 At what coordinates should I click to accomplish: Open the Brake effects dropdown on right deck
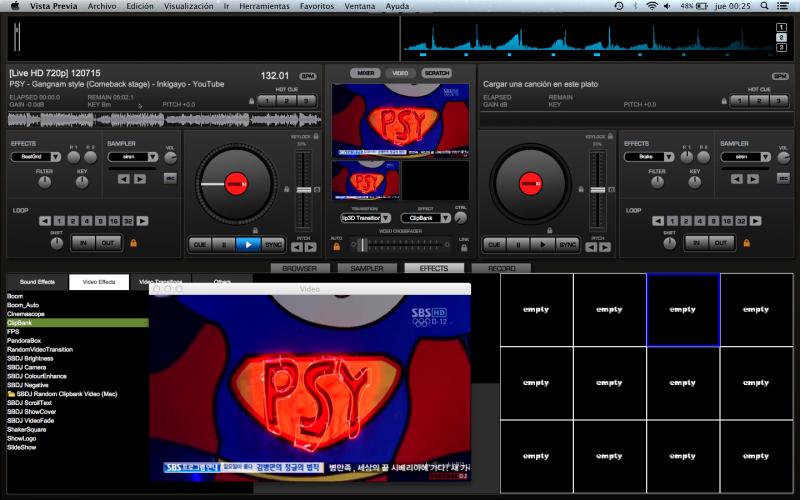click(x=649, y=157)
